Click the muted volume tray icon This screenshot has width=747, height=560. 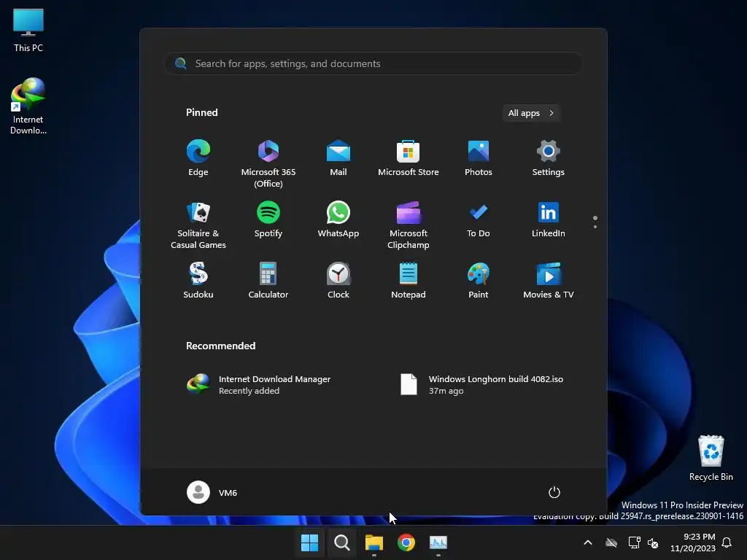[653, 542]
